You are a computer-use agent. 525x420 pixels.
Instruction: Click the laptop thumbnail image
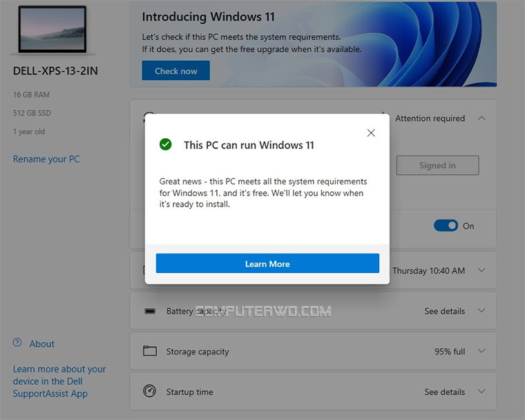click(52, 30)
